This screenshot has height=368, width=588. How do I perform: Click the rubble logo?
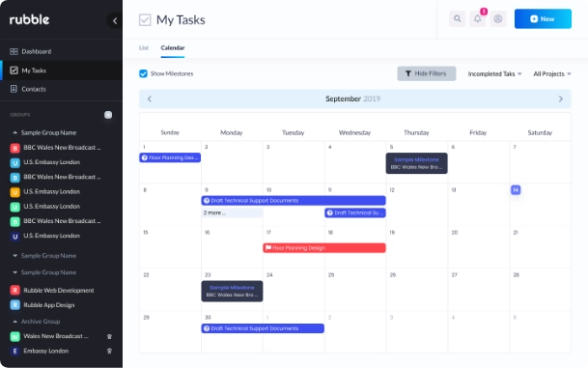29,19
